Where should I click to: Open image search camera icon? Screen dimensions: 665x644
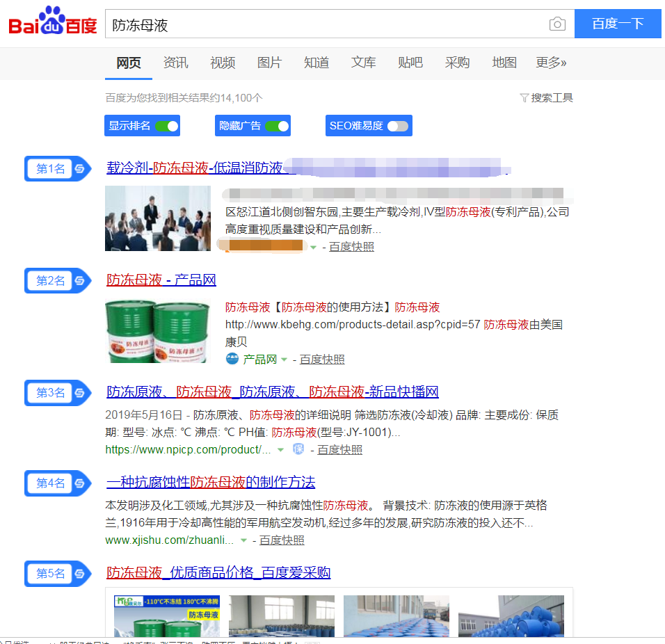coord(557,24)
